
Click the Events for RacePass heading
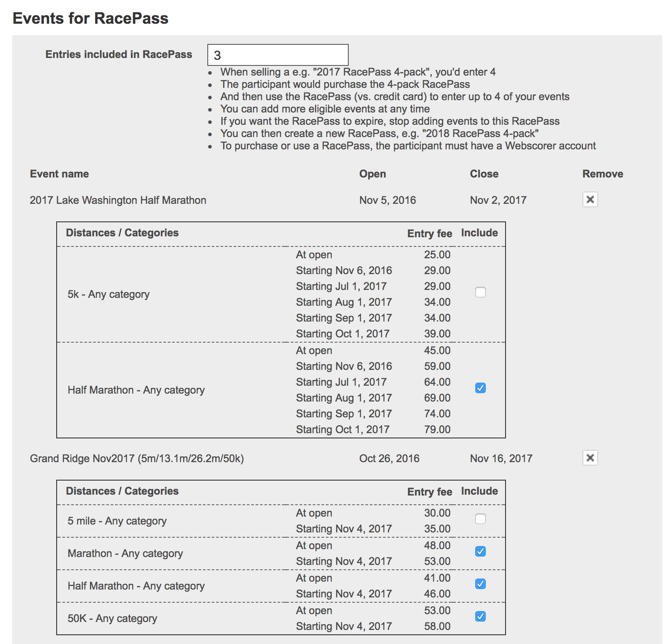pos(90,18)
